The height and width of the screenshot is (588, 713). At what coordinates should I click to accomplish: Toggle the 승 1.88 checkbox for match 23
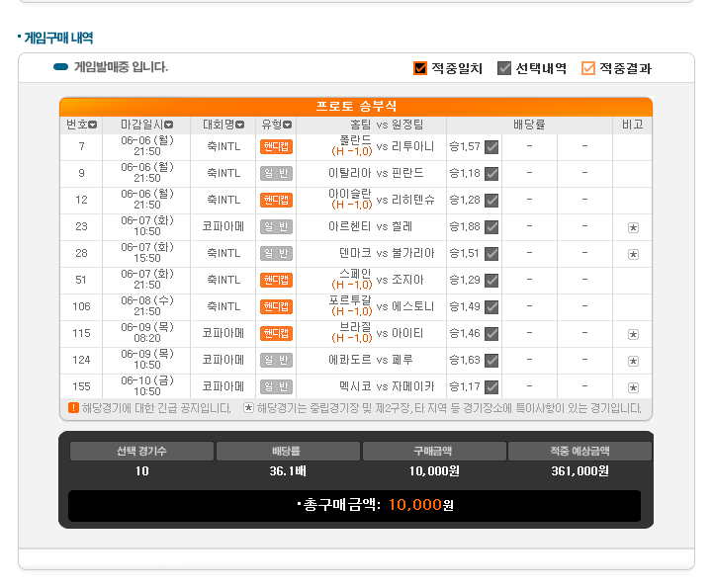pyautogui.click(x=491, y=227)
